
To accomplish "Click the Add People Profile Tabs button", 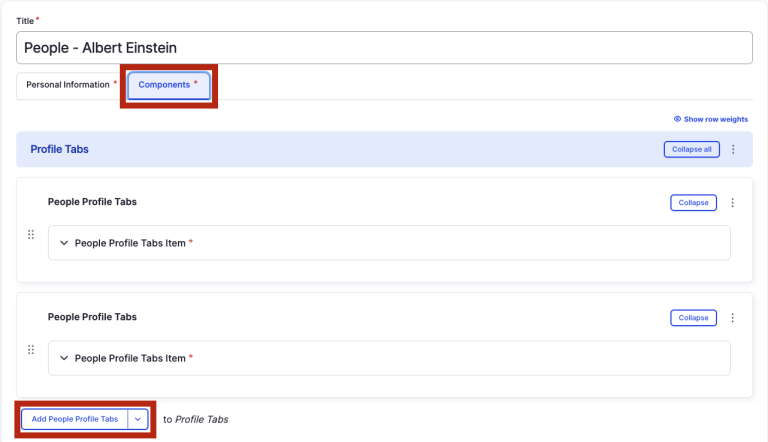I will (x=75, y=419).
